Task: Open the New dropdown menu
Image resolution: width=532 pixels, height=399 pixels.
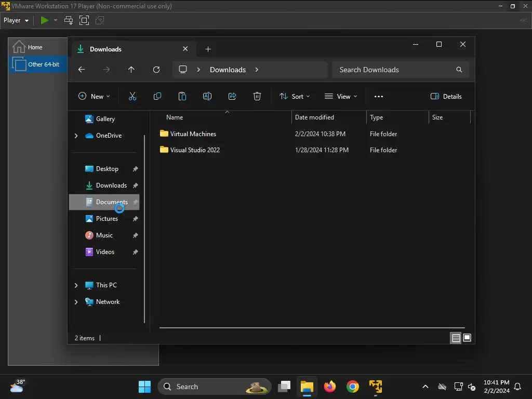Action: 94,96
